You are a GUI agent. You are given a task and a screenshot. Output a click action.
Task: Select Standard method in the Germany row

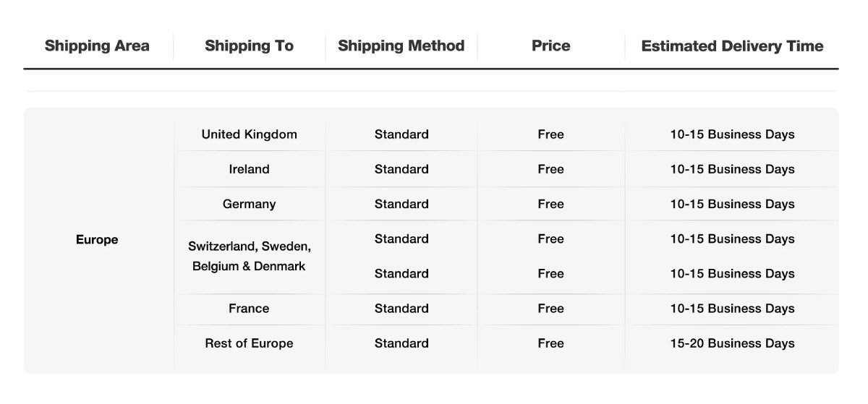401,204
